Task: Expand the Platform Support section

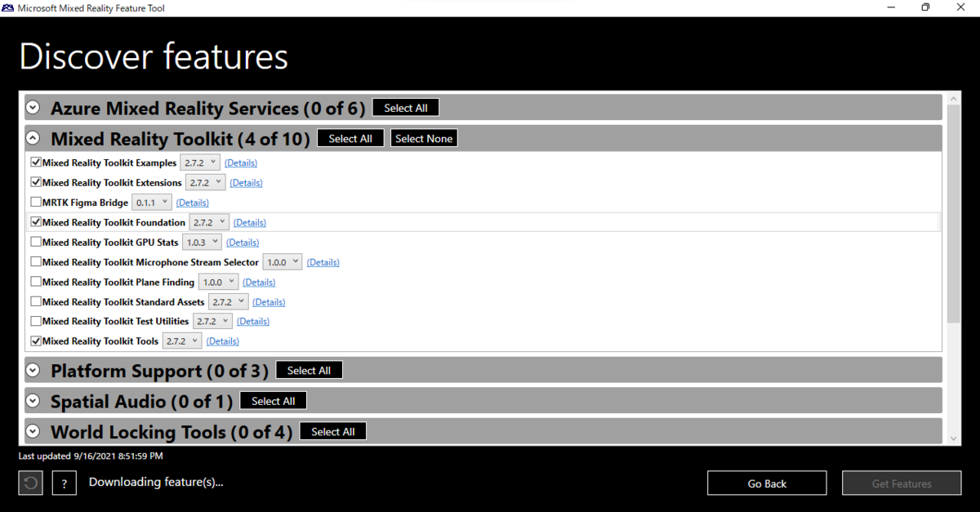Action: pos(33,370)
